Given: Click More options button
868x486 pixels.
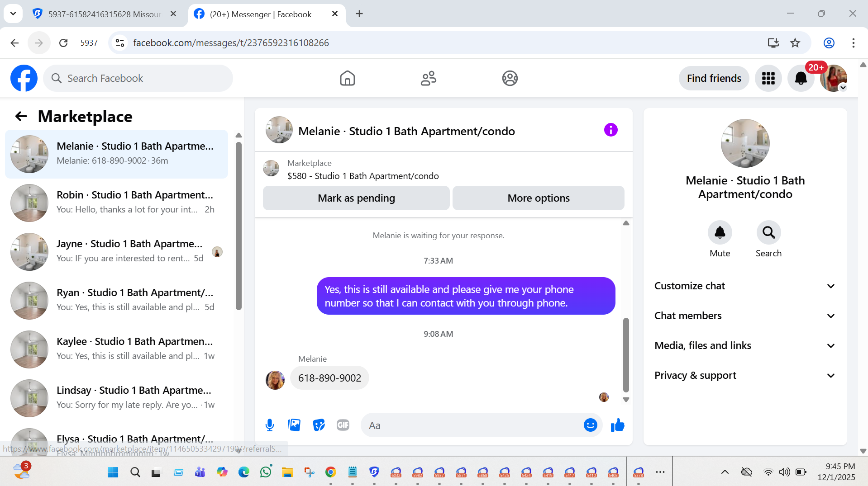Looking at the screenshot, I should pos(539,198).
